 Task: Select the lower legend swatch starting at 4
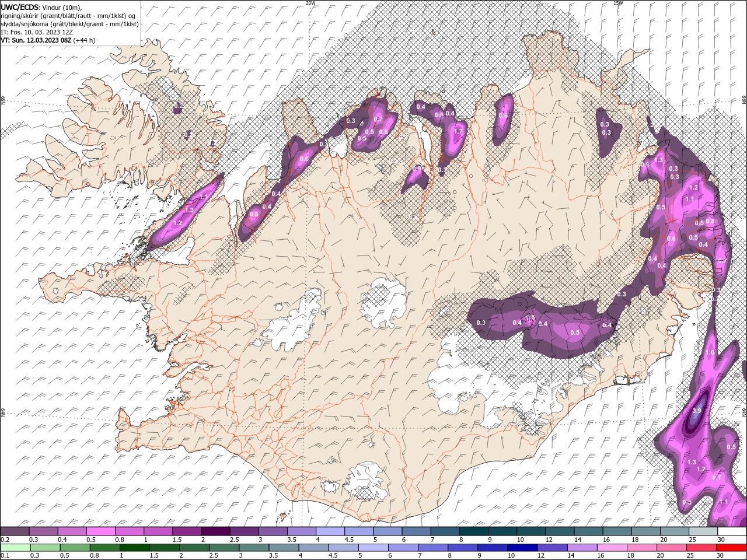313,548
